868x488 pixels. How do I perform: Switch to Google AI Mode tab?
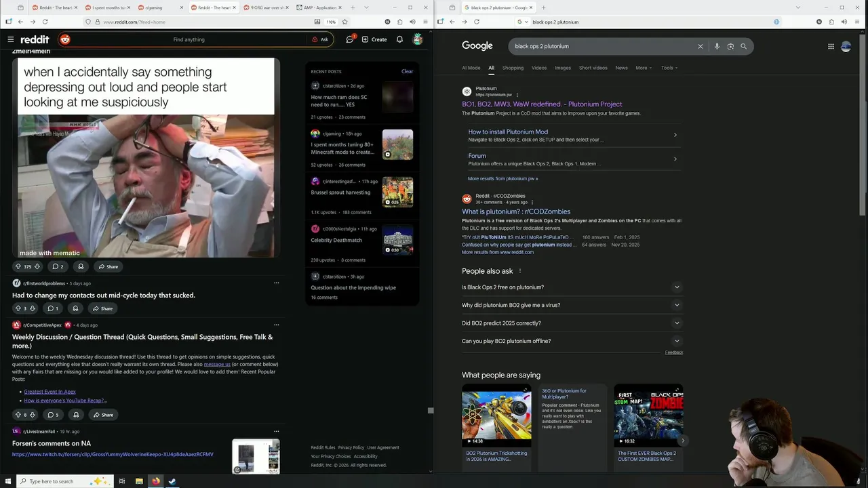[471, 68]
